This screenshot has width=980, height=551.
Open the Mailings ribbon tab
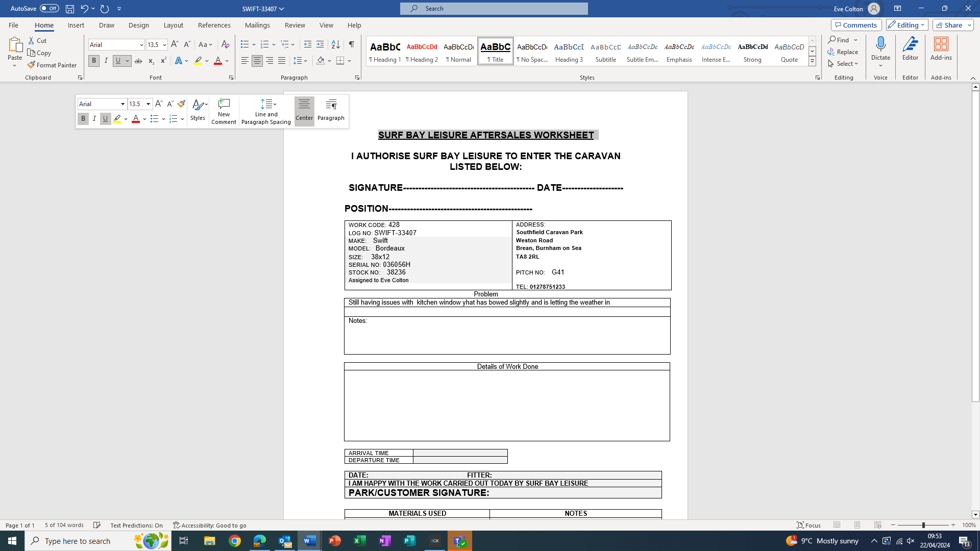pos(257,25)
